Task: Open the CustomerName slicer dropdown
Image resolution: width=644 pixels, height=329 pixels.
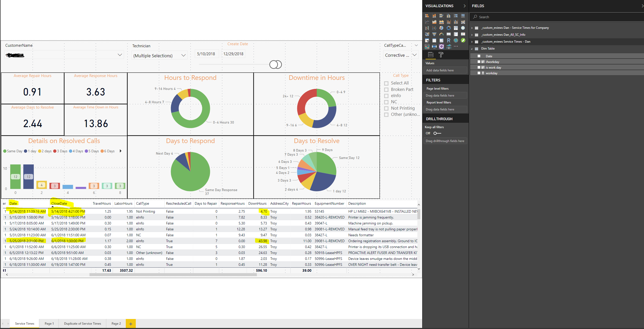Action: (x=120, y=55)
